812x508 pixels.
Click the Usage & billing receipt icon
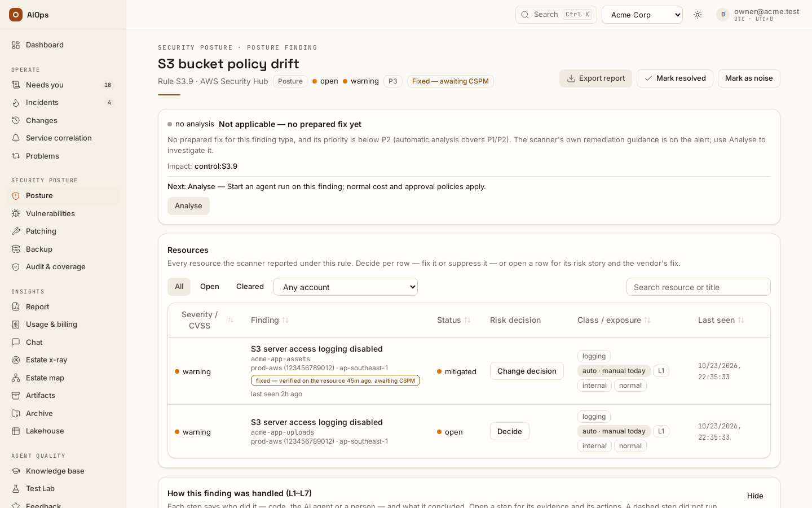tap(16, 325)
